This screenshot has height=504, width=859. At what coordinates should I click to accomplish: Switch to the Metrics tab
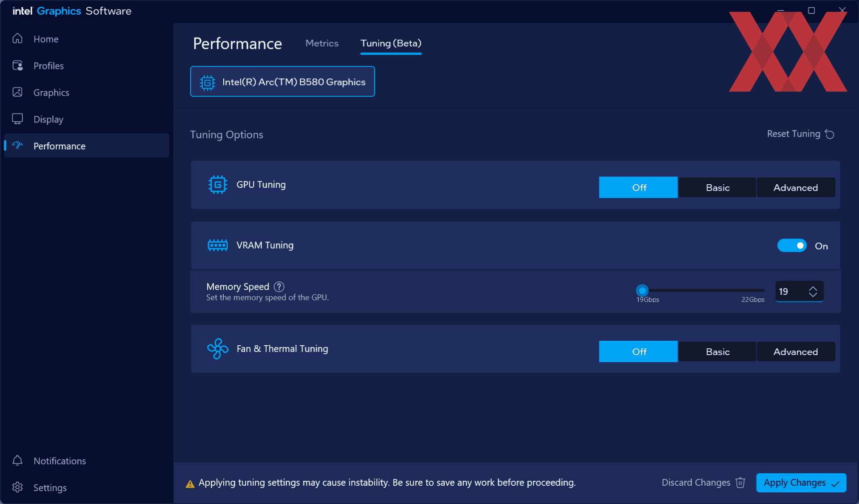(322, 43)
